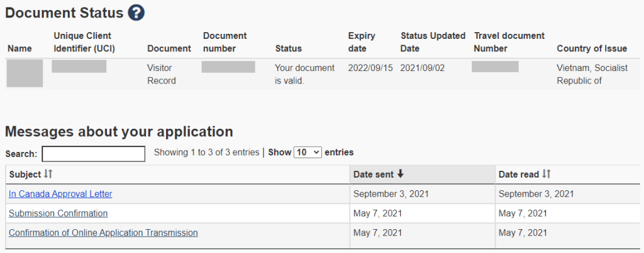
Task: Open Confirmation of Online Application Transmission link
Action: point(103,233)
